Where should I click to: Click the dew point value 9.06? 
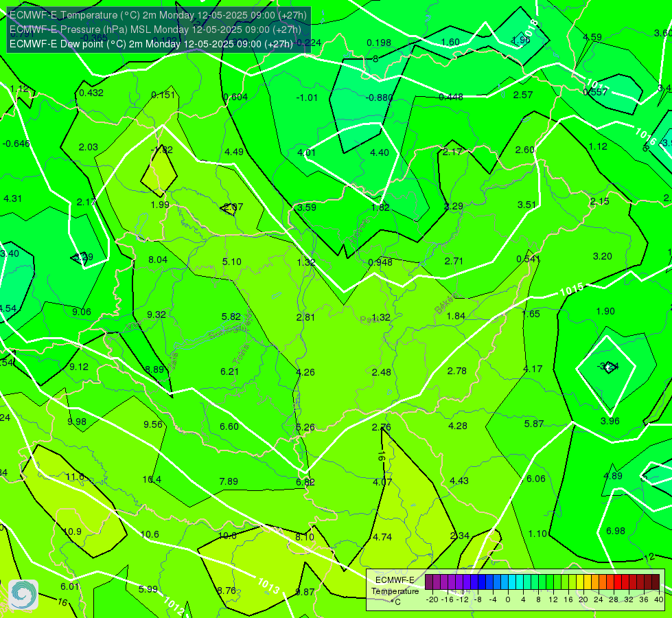82,312
